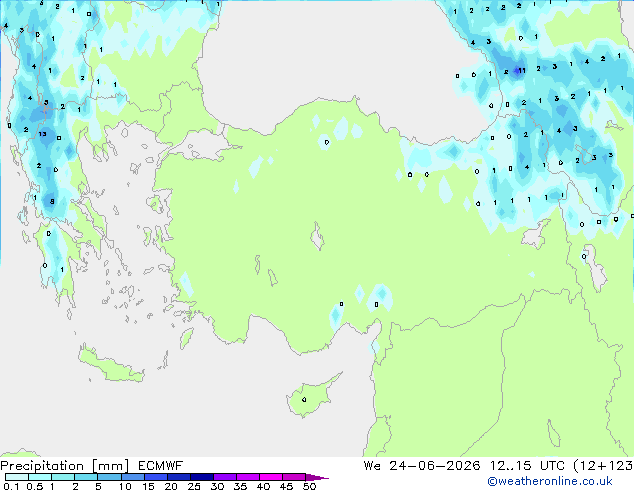Click the '50' legend scale label
The image size is (634, 490).
coord(309,486)
